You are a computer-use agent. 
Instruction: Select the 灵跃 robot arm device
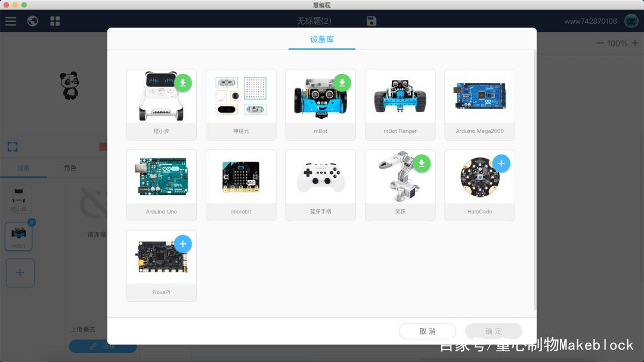pyautogui.click(x=400, y=185)
